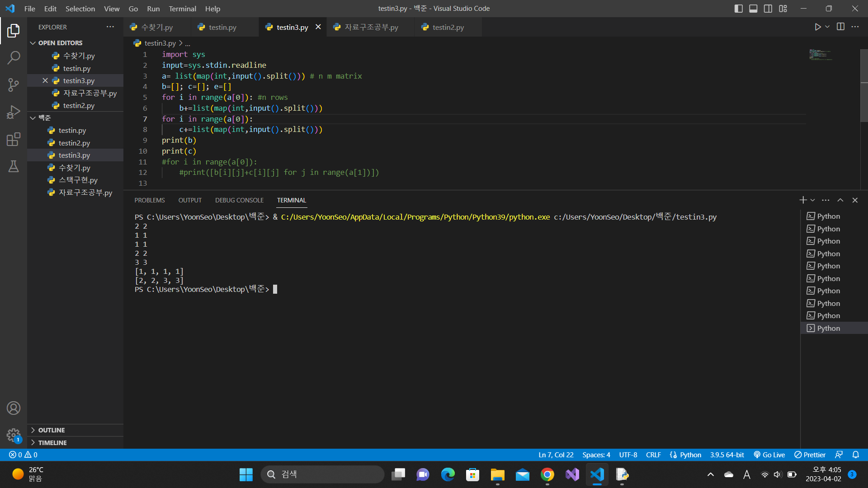Expand the TIMELINE section

52,443
